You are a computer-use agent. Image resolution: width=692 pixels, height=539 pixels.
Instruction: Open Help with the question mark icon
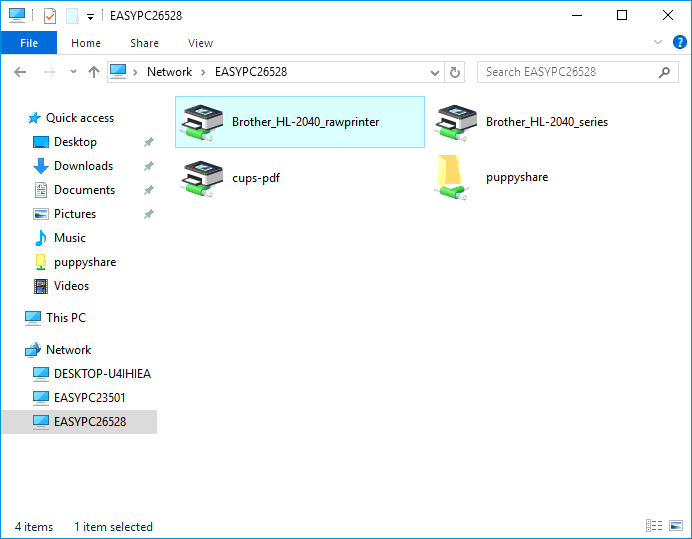coord(680,42)
